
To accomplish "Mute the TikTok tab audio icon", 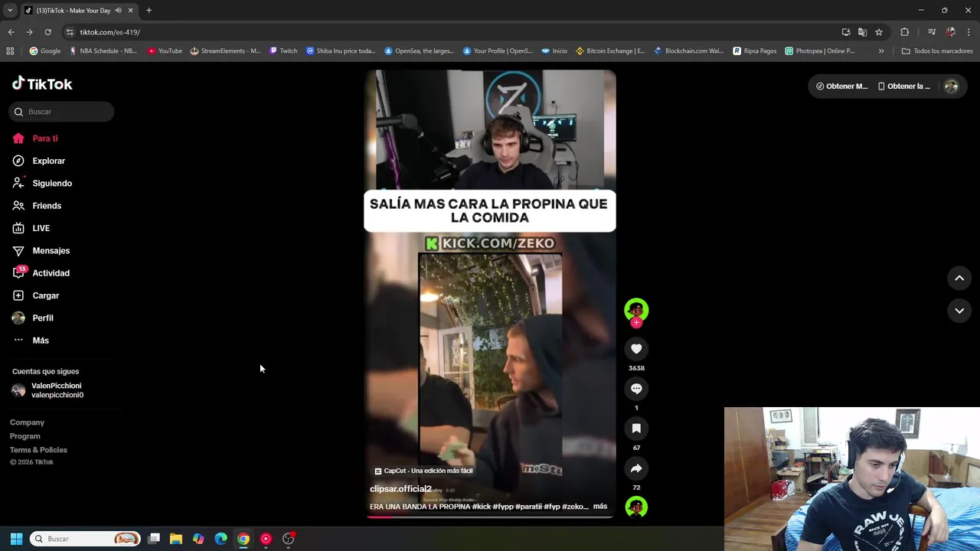I will pos(118,10).
